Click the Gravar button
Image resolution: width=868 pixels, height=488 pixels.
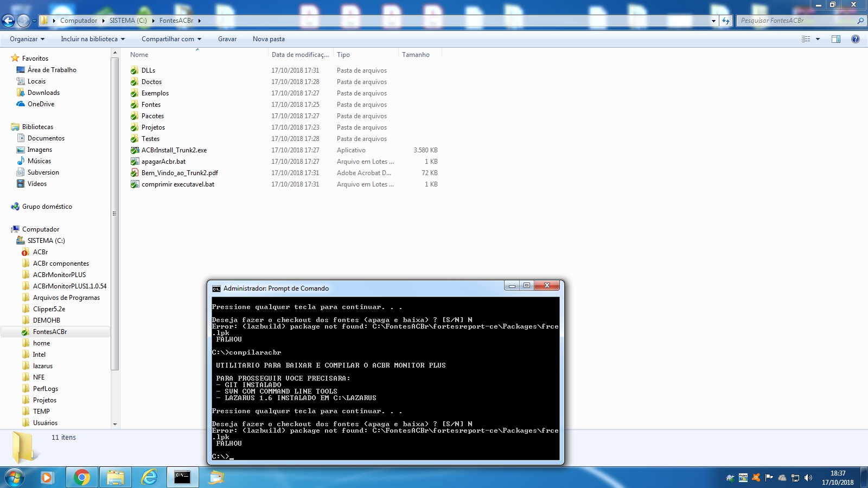[227, 39]
